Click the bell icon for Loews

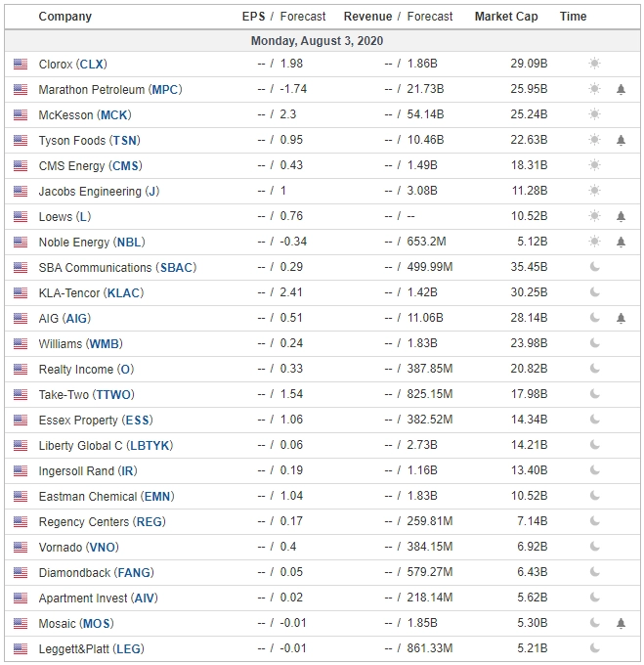(x=621, y=216)
